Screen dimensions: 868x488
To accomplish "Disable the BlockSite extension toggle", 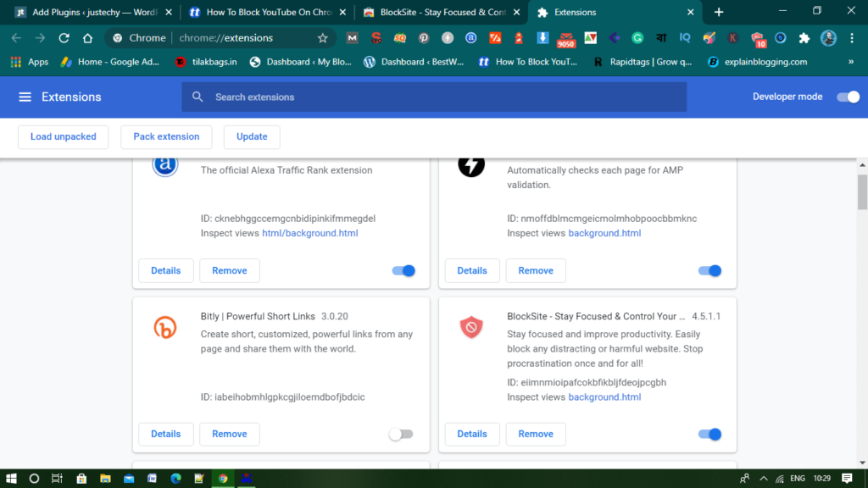I will [x=709, y=435].
